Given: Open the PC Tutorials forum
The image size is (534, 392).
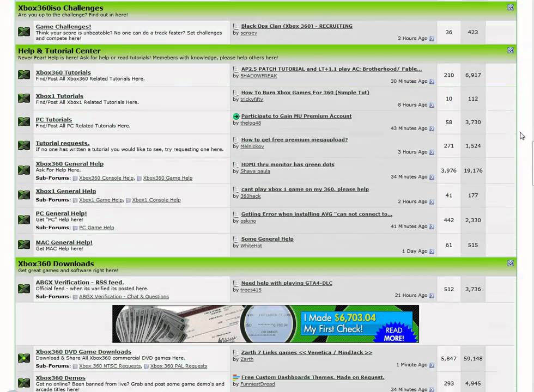Looking at the screenshot, I should tap(54, 119).
